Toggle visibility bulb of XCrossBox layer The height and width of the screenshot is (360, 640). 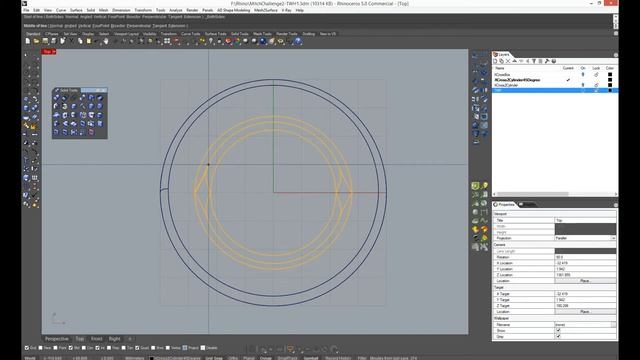[x=583, y=75]
